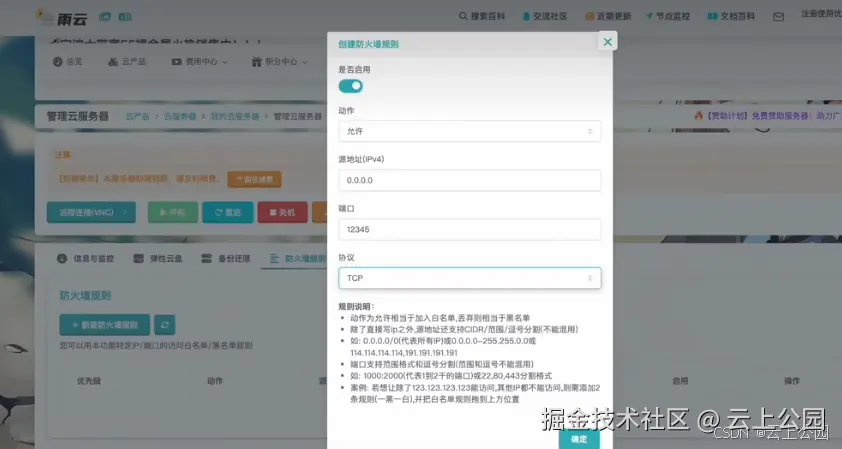Click the mail envelope icon in the top bar
This screenshot has height=449, width=842.
[778, 17]
